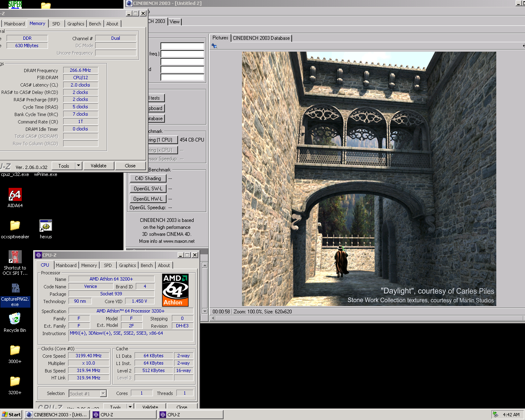This screenshot has width=525, height=420.
Task: Click the Package value Socket 939
Action: [x=111, y=294]
